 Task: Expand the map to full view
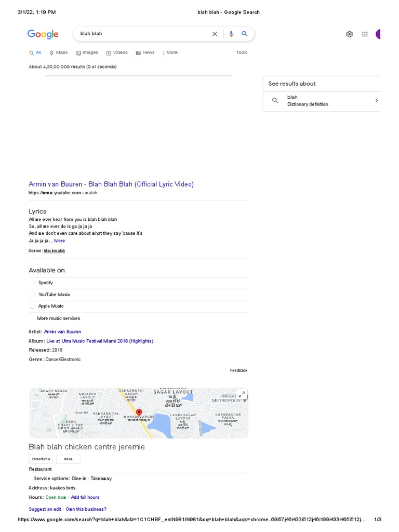click(241, 394)
